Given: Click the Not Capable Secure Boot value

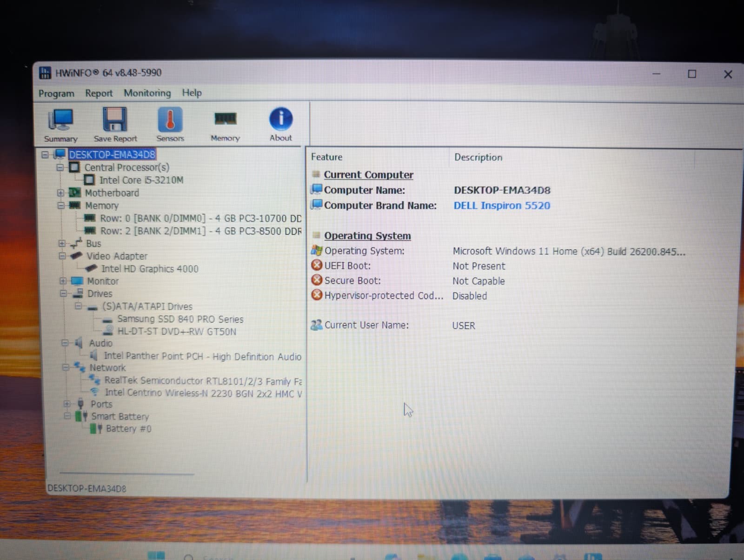Looking at the screenshot, I should point(478,281).
